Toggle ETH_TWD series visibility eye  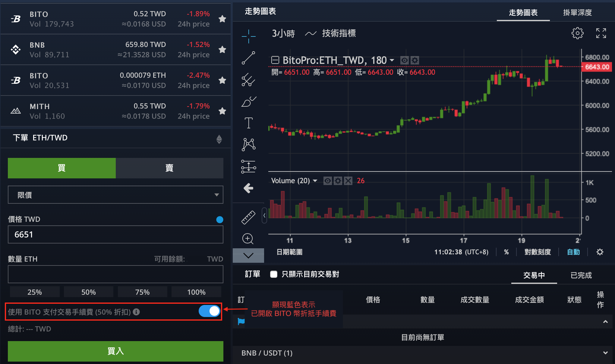pos(405,61)
